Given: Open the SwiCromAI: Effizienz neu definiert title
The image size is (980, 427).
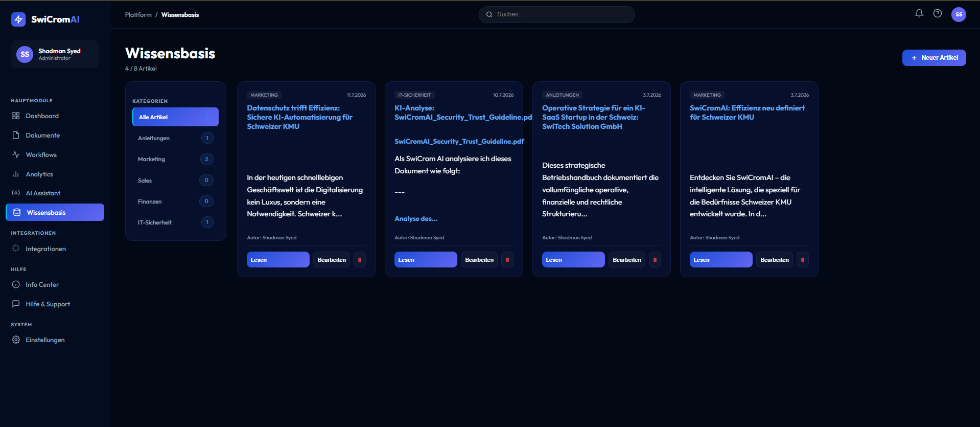Looking at the screenshot, I should [748, 113].
